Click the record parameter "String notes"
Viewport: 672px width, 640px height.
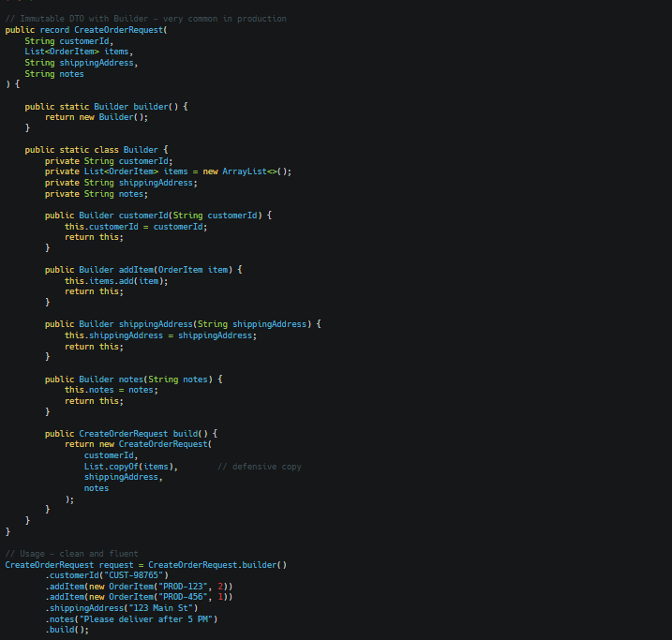pos(54,74)
